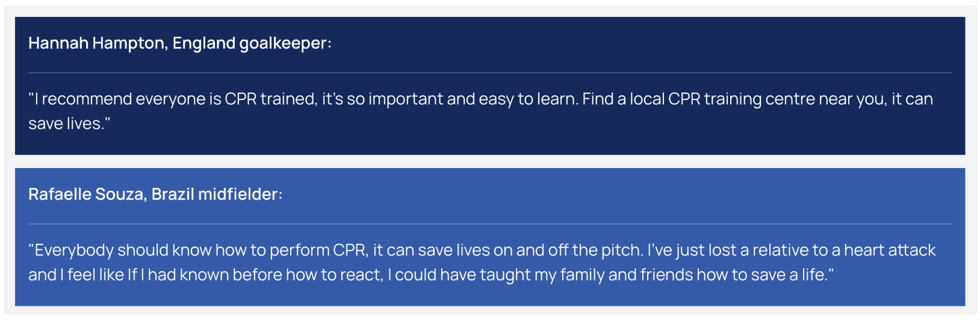Click the name Hannah Hampton in the heading

[98, 43]
